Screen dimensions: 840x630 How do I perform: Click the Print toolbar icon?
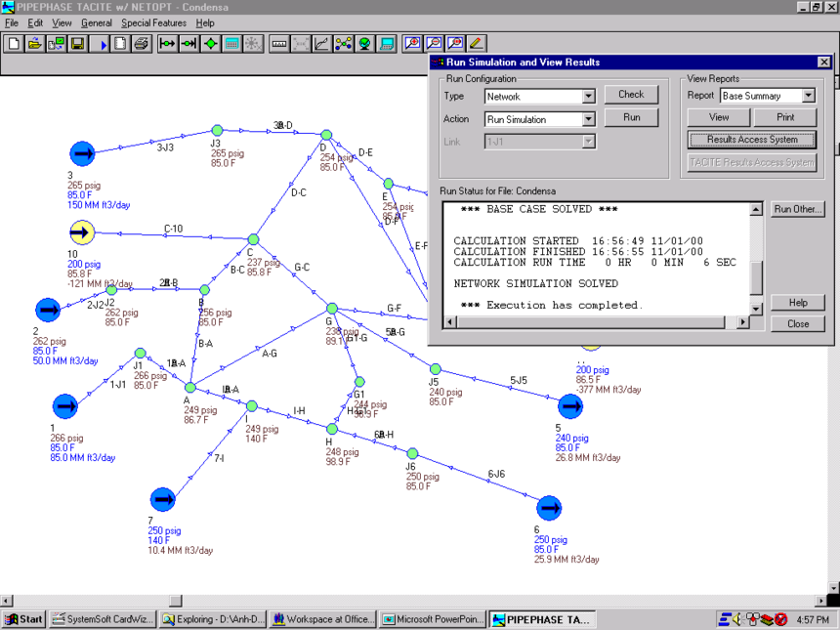pos(142,44)
